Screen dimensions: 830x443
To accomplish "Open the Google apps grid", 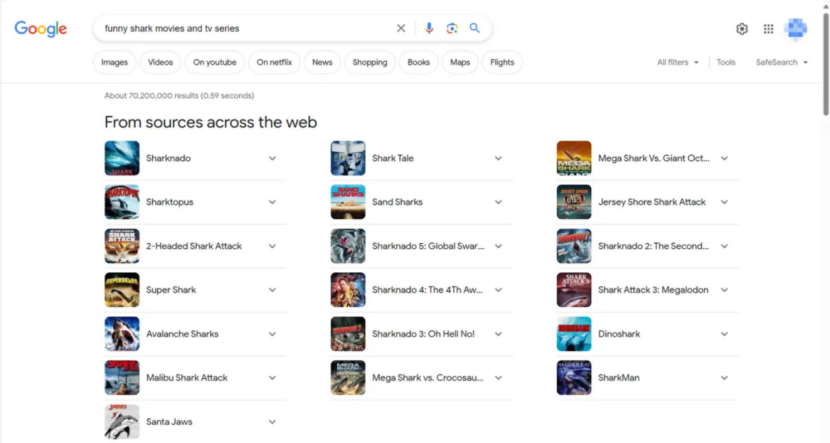I will [768, 29].
